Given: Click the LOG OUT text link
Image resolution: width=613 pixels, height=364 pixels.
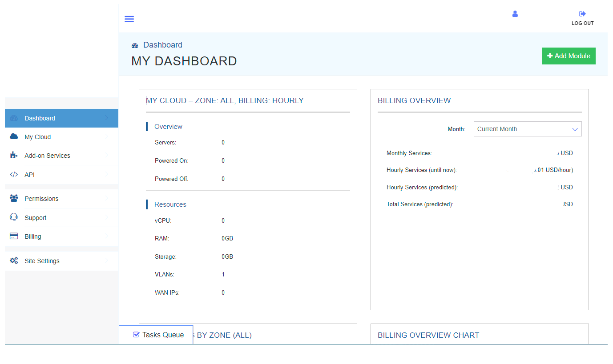Looking at the screenshot, I should click(583, 23).
